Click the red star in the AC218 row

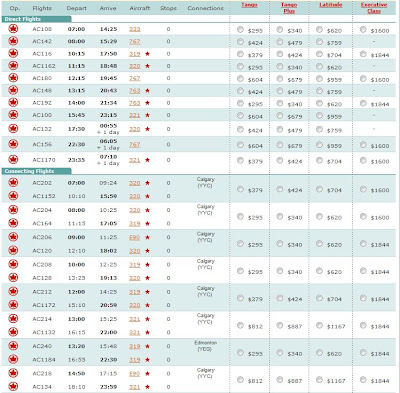pos(147,374)
